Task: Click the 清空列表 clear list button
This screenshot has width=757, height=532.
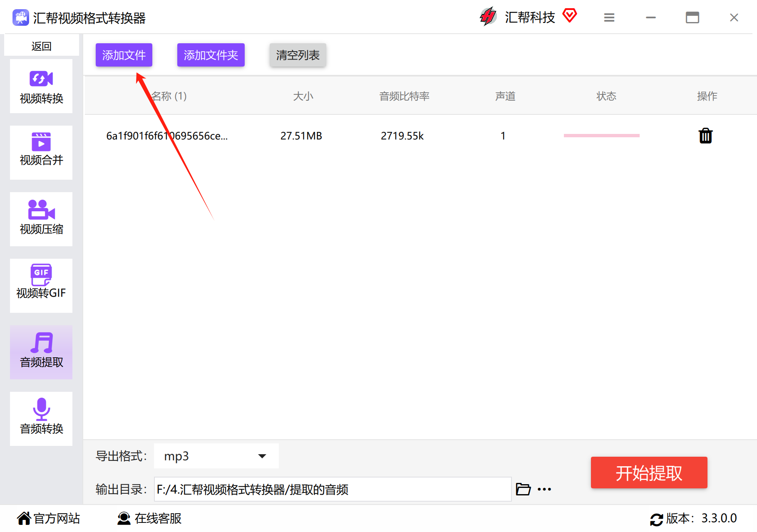Action: (298, 55)
